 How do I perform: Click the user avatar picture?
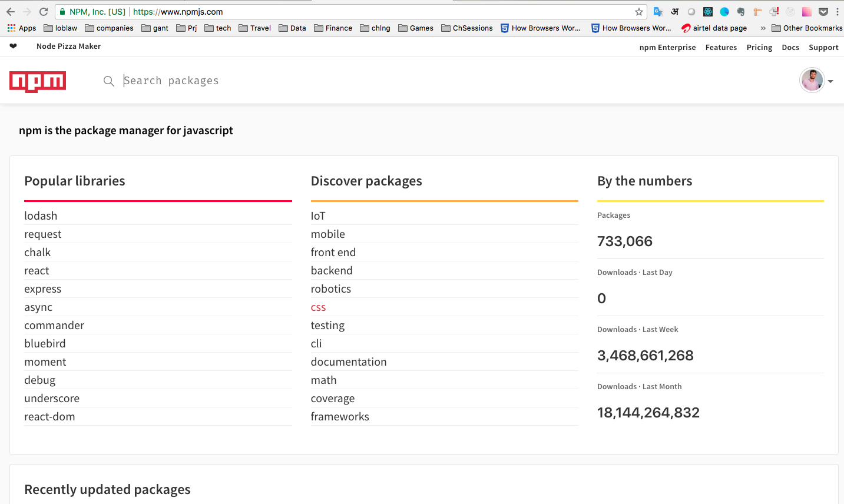click(812, 81)
